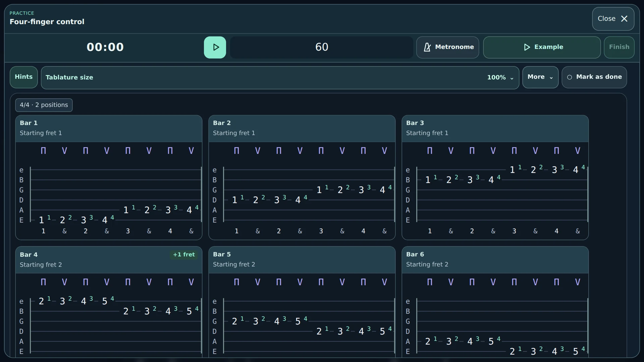Click the Bar 6 heading
The width and height of the screenshot is (644, 362).
[x=415, y=254]
